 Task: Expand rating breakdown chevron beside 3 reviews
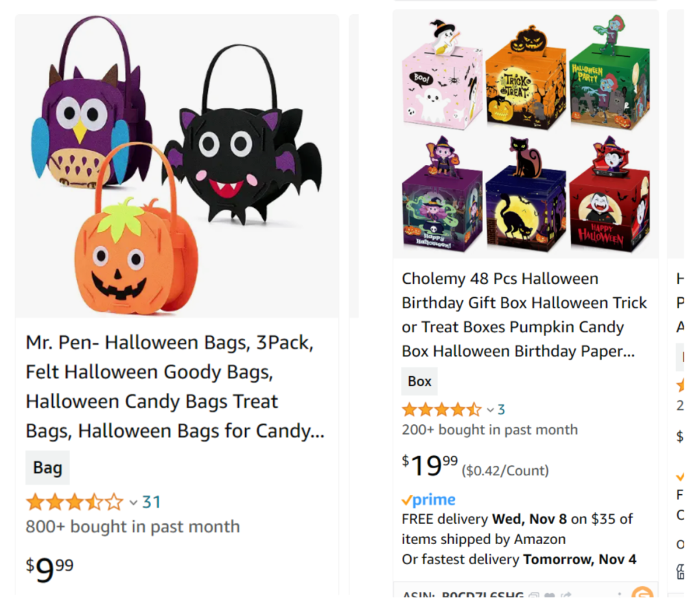[490, 410]
